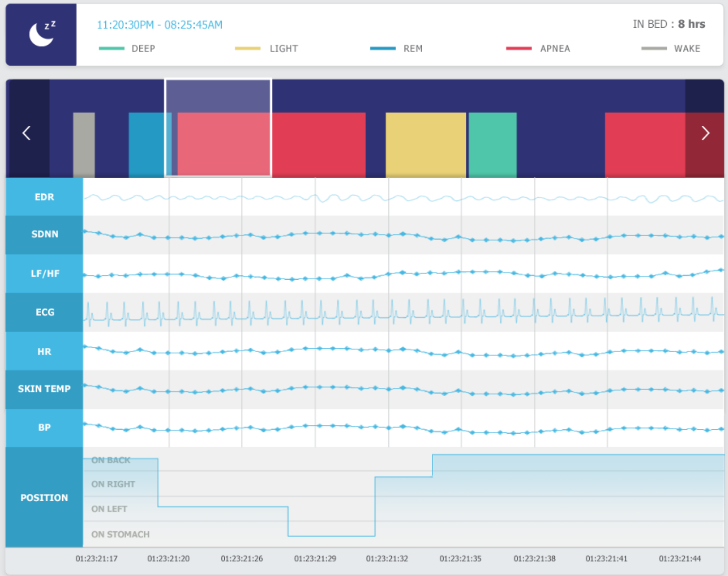Click the APNEA legend label
Image resolution: width=728 pixels, height=576 pixels.
point(555,49)
